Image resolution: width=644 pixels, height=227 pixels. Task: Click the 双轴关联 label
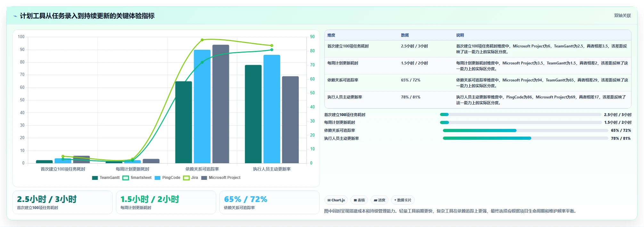point(622,15)
